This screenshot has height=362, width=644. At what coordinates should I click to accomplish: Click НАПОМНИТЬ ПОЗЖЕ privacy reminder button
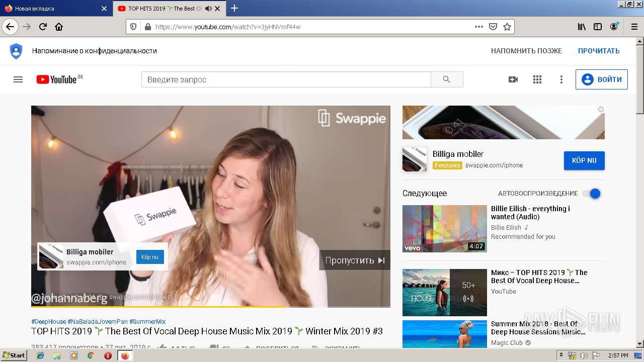click(526, 51)
